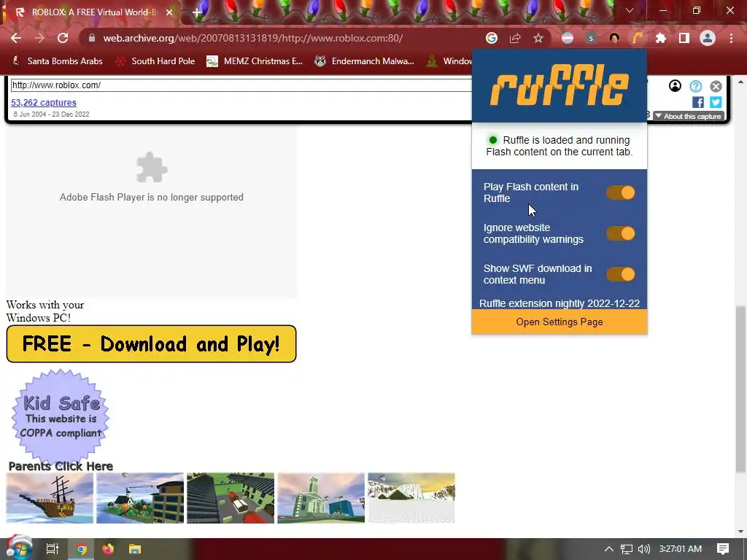Click the scrollbar down arrow

point(740,532)
